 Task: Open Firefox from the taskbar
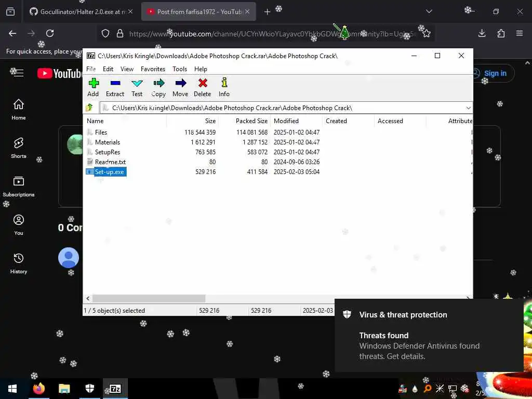(38, 389)
